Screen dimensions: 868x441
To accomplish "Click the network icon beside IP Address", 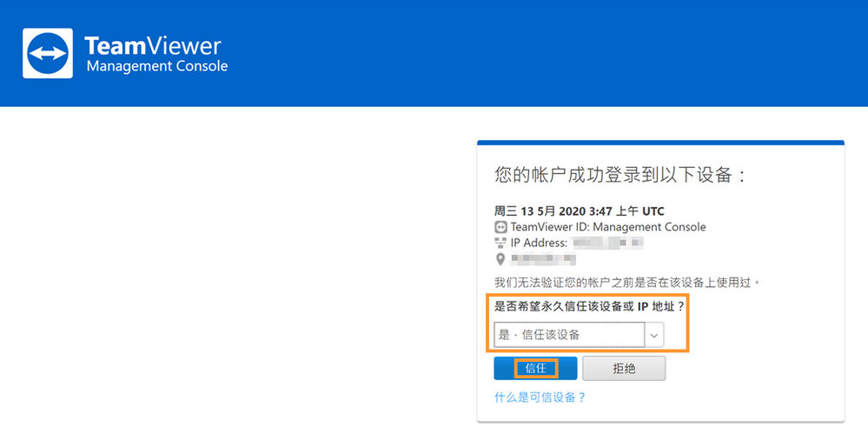I will point(500,243).
